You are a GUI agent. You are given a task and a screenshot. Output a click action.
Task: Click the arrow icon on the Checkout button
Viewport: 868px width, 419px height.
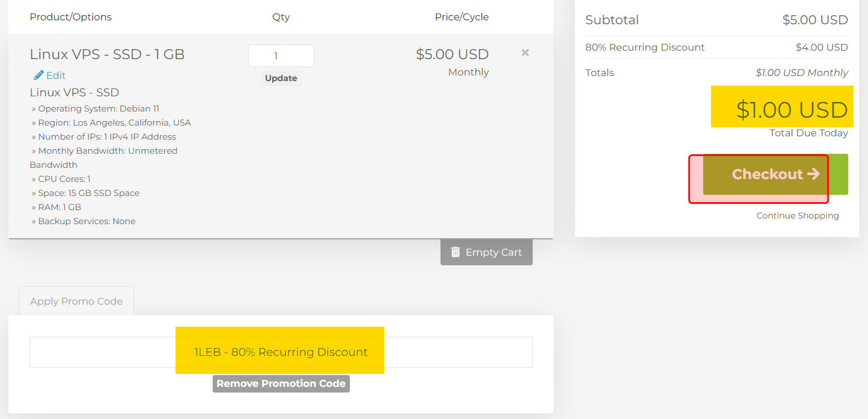pos(813,174)
